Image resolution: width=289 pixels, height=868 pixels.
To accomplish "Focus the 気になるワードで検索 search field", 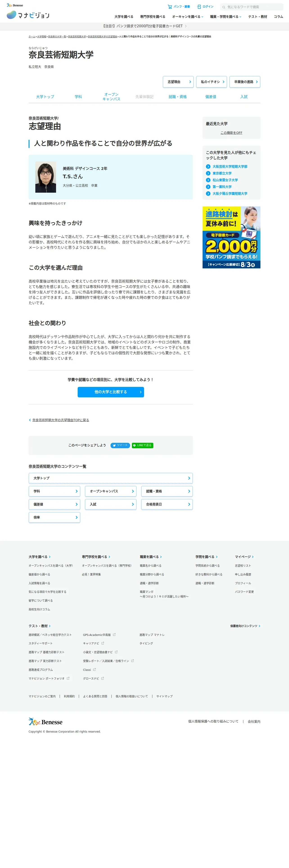I will click(x=252, y=7).
